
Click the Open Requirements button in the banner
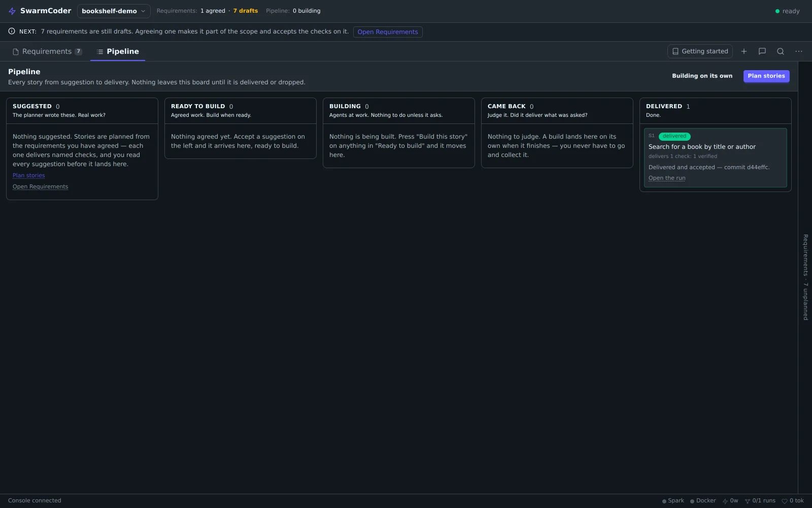[x=388, y=32]
